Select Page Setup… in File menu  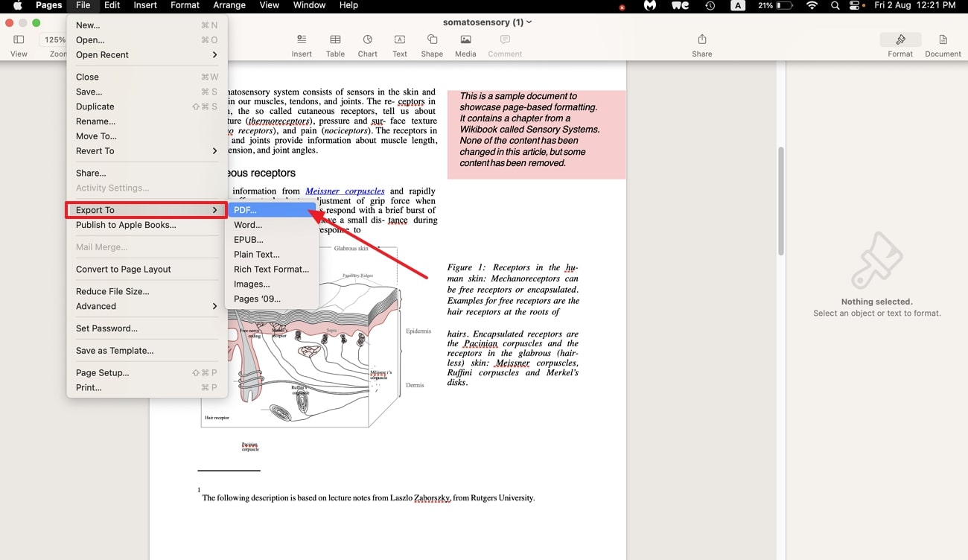pyautogui.click(x=147, y=373)
